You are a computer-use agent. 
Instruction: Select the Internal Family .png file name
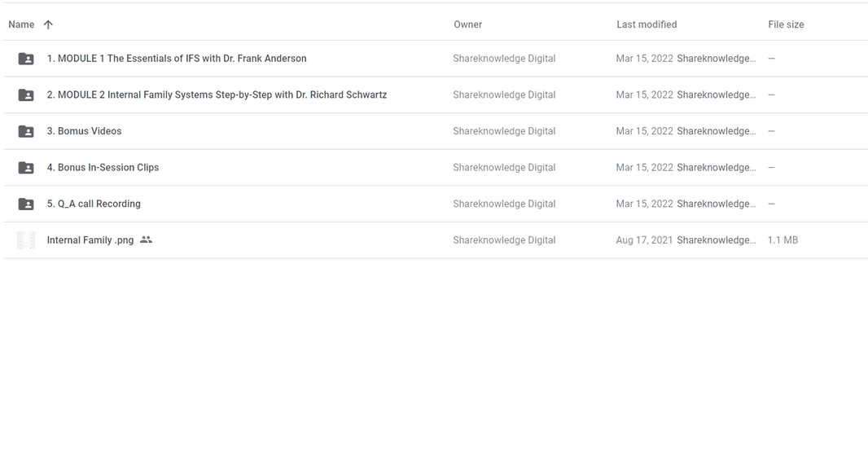90,240
